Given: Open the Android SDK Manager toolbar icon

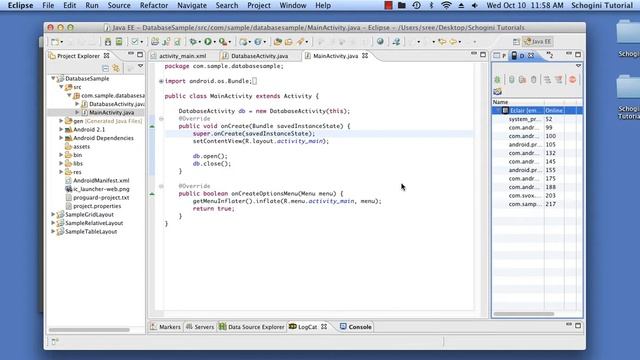Looking at the screenshot, I should pyautogui.click(x=108, y=42).
